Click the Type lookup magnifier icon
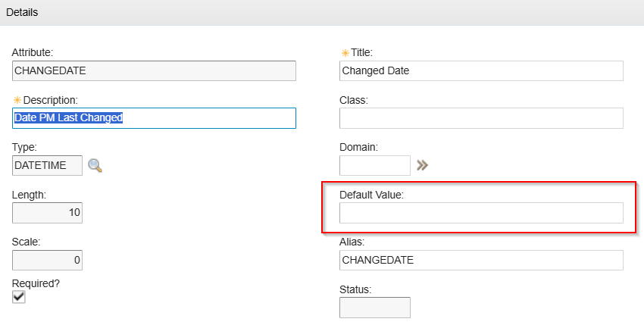Viewport: 644px width, 325px height. point(95,165)
